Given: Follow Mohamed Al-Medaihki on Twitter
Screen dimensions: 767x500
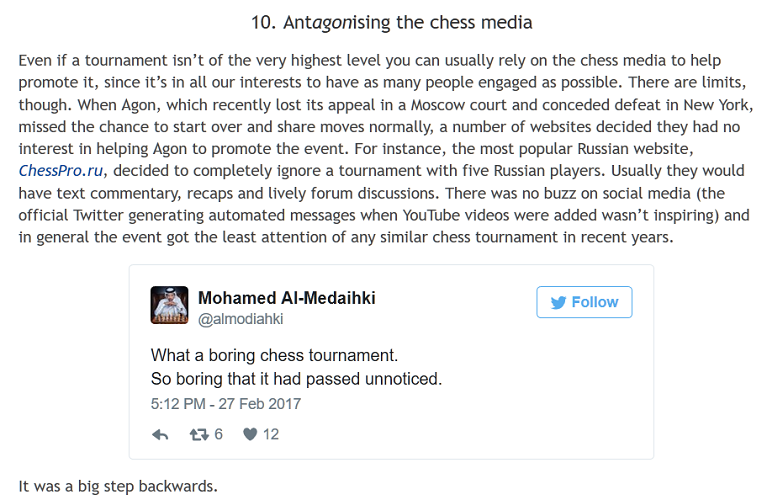Looking at the screenshot, I should 585,302.
